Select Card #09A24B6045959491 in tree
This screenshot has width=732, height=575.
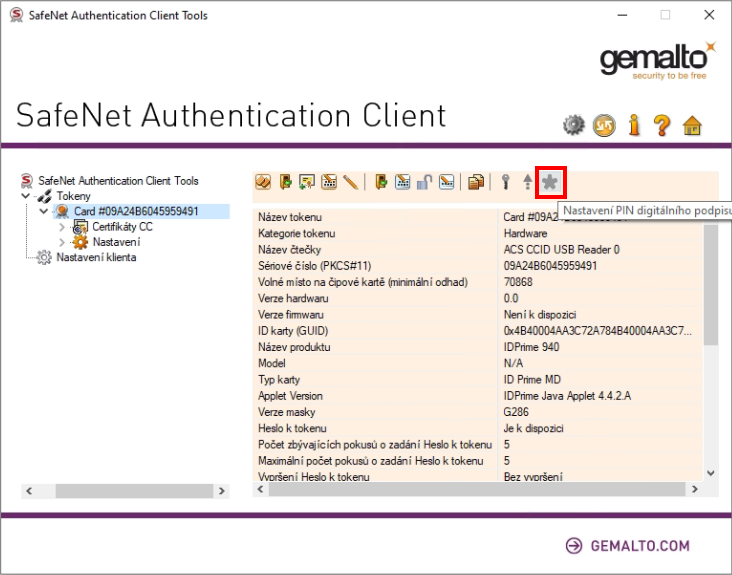(136, 211)
